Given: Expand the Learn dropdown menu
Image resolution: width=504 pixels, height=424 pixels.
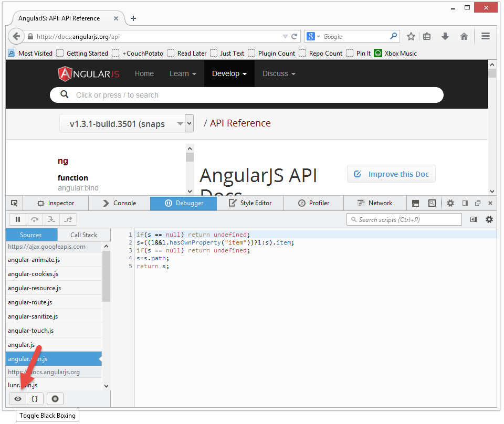Looking at the screenshot, I should click(183, 73).
